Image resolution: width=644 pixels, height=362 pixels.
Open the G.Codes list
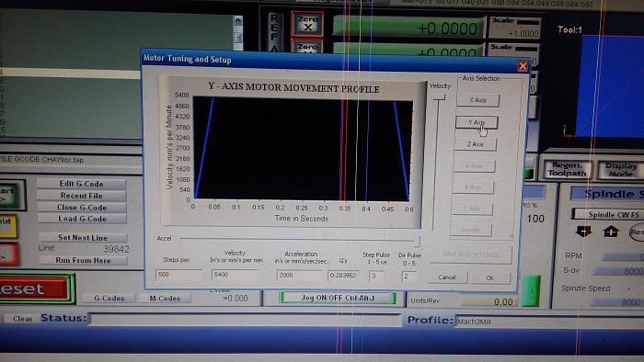point(109,298)
